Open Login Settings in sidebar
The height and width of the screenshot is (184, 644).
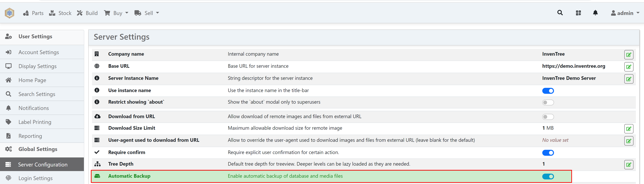pos(35,178)
